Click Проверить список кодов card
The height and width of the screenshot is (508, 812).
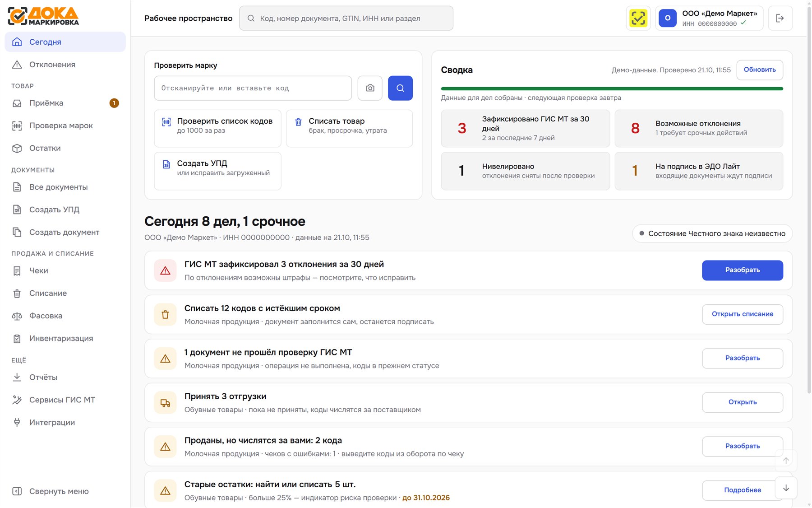217,128
